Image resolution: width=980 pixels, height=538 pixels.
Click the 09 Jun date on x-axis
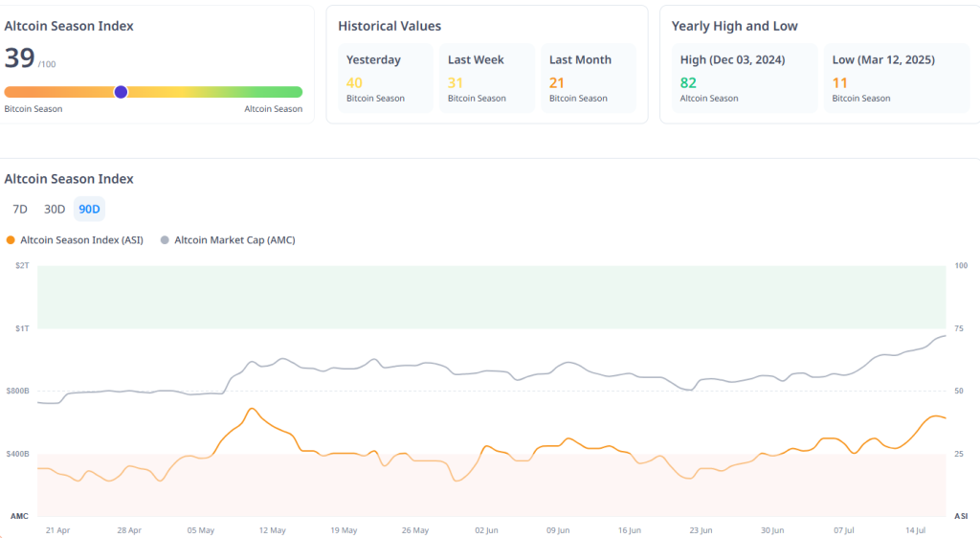[557, 529]
